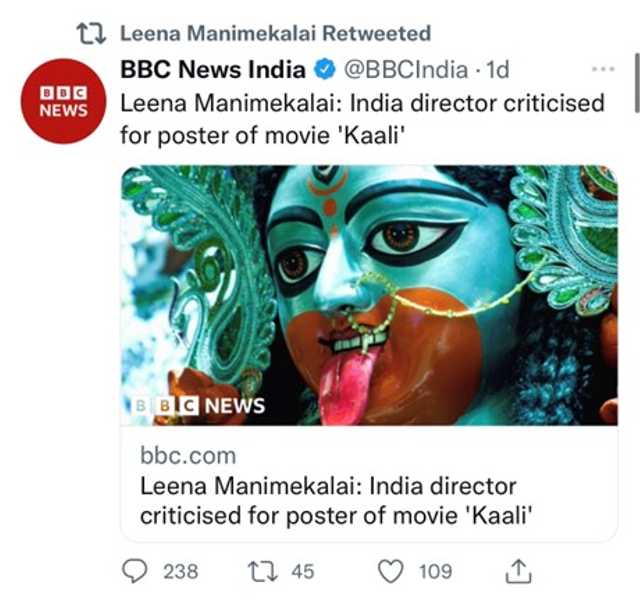Click the bbc.com domain on the link card
The width and height of the screenshot is (640, 600).
tap(188, 456)
